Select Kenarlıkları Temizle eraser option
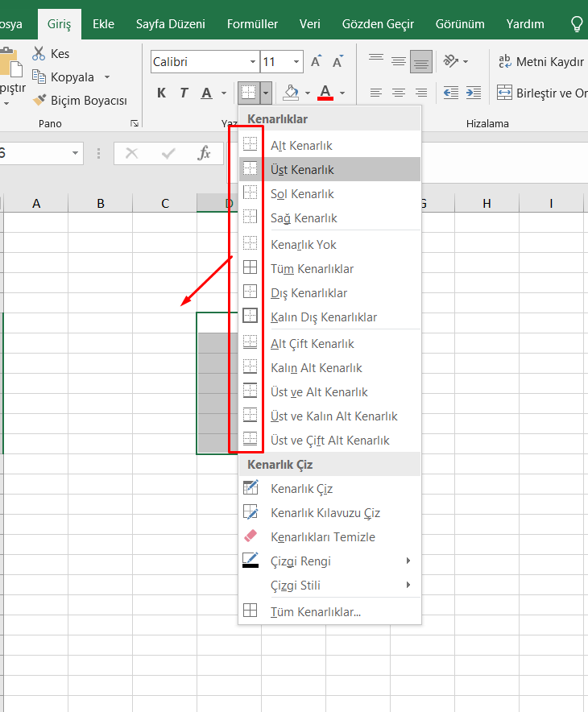This screenshot has width=588, height=712. (x=329, y=536)
